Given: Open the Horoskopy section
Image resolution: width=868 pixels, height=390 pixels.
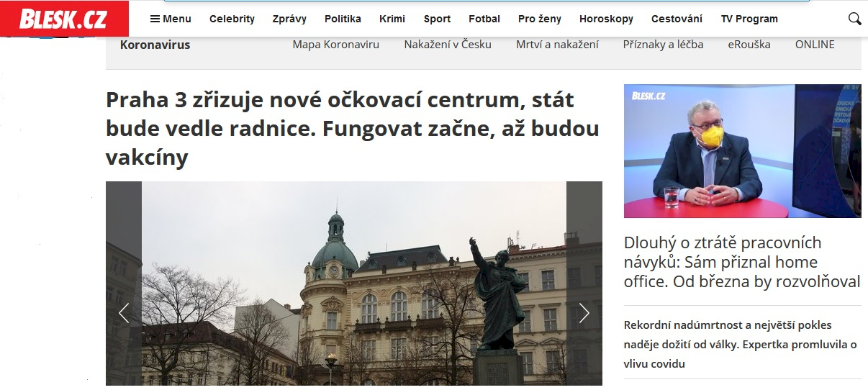Looking at the screenshot, I should pyautogui.click(x=606, y=19).
